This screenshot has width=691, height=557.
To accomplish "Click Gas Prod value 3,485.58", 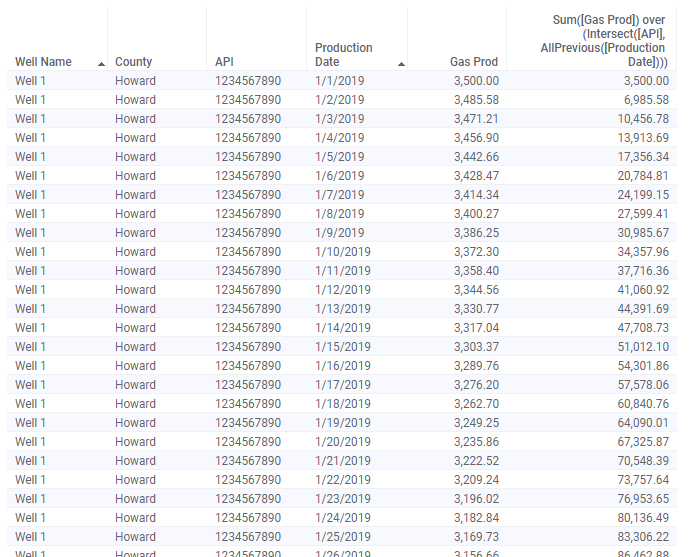I will coord(476,100).
